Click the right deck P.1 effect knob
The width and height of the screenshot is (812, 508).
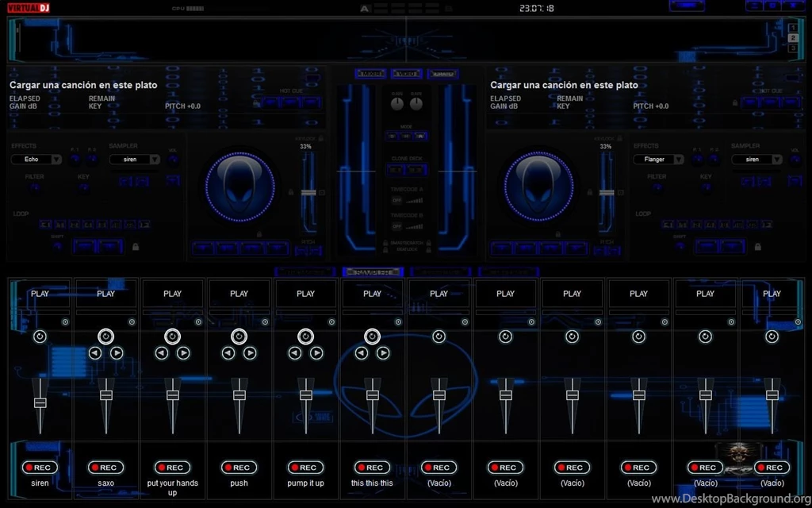click(x=697, y=160)
